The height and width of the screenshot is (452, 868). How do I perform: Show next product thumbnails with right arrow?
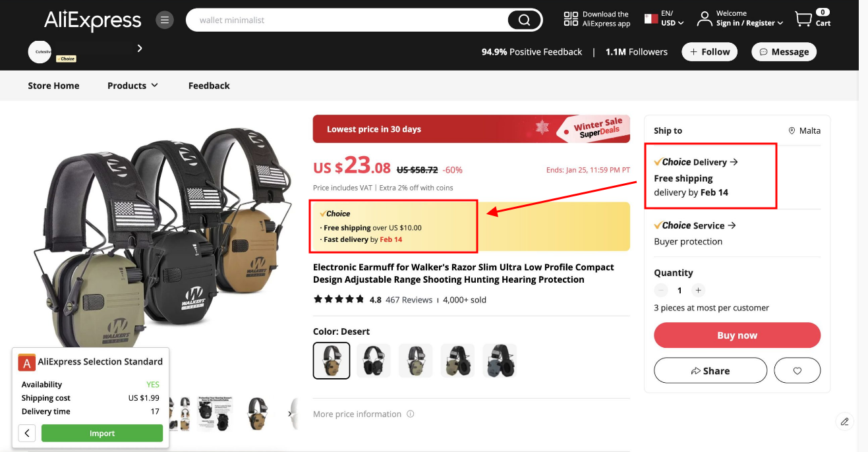[x=289, y=414]
